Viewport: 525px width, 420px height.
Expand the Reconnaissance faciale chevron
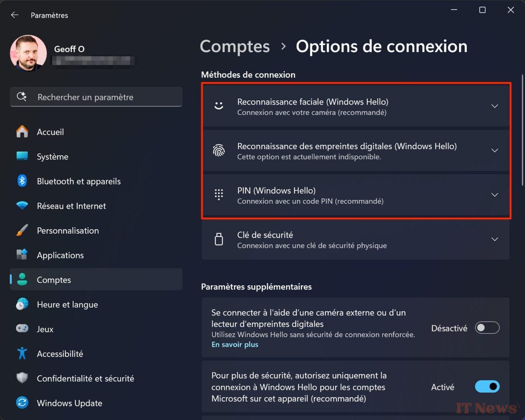(495, 106)
